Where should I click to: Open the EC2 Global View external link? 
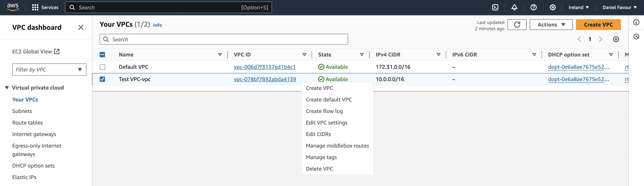36,51
